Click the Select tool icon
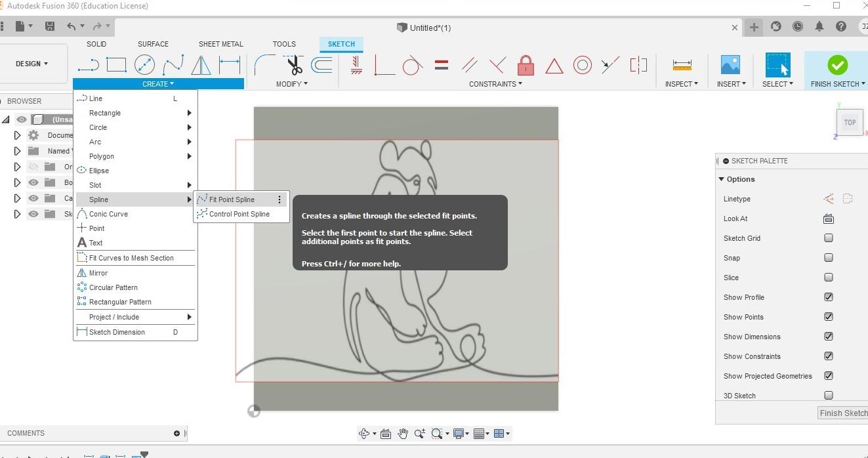 (x=777, y=65)
